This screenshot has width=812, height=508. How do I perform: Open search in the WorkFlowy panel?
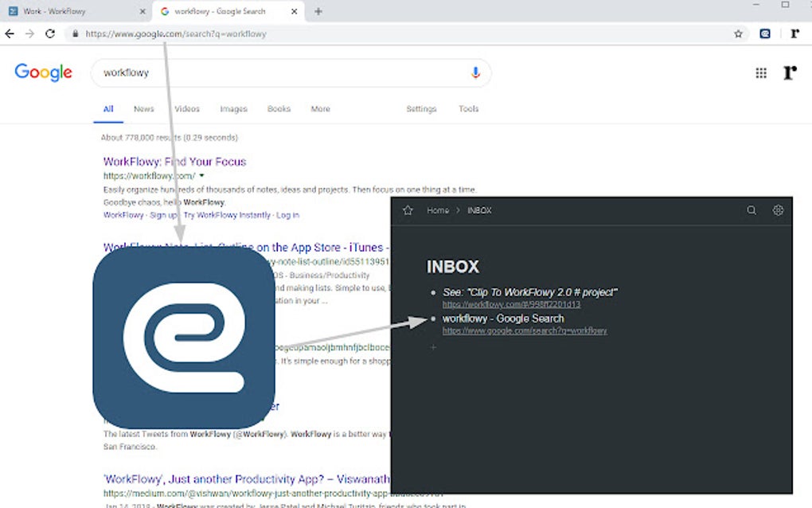[751, 210]
